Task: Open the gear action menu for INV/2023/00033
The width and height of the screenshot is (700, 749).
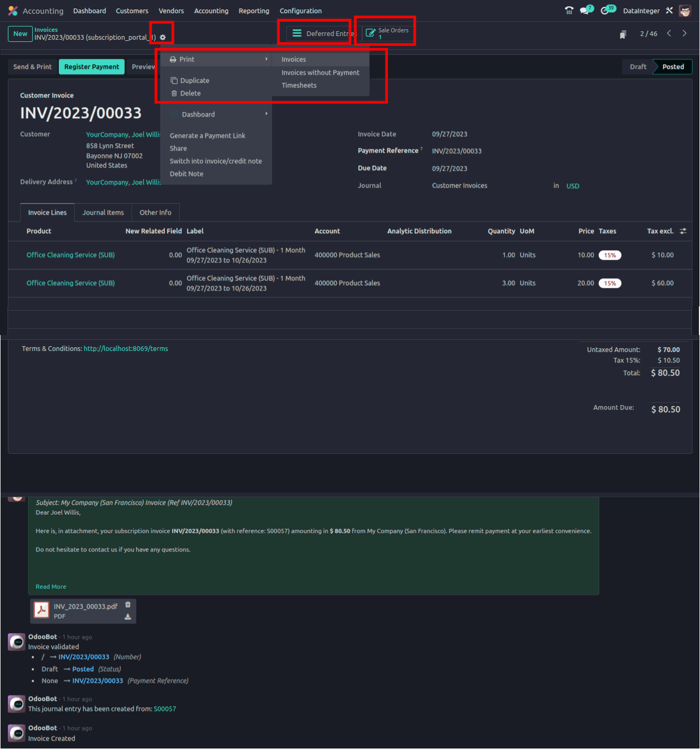Action: click(163, 37)
